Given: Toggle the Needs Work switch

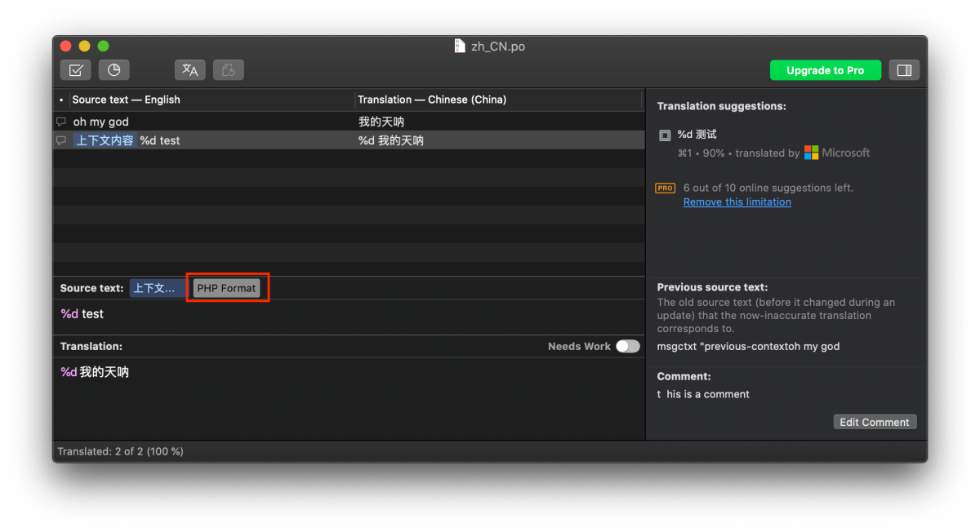Looking at the screenshot, I should pos(627,346).
